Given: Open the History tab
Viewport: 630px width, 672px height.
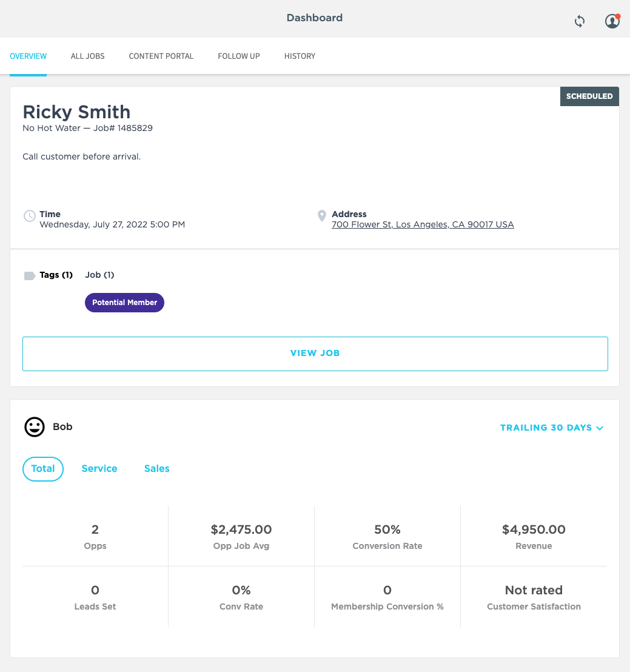Looking at the screenshot, I should (x=300, y=56).
